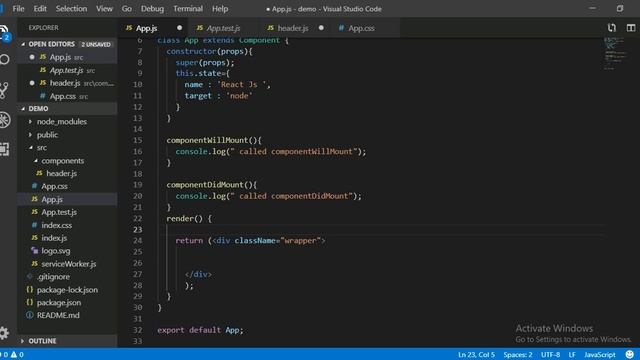
Task: Click errors and warnings count in status bar
Action: coord(12,355)
